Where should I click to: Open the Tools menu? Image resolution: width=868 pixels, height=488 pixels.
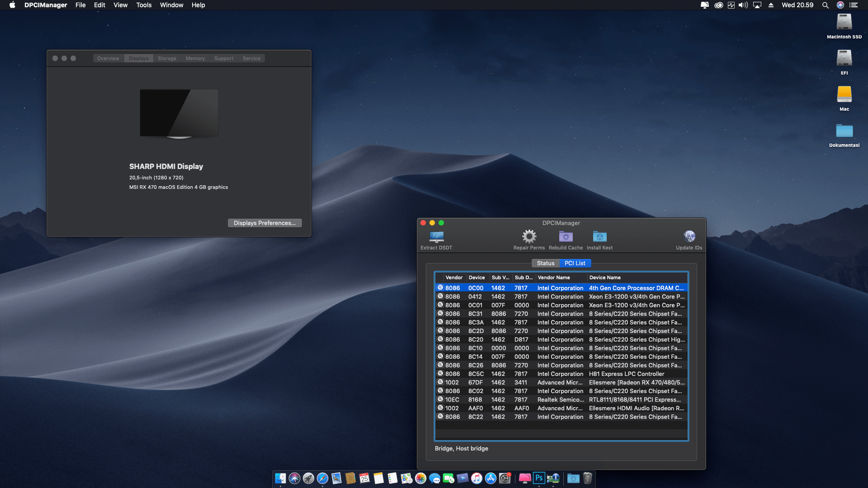(143, 5)
